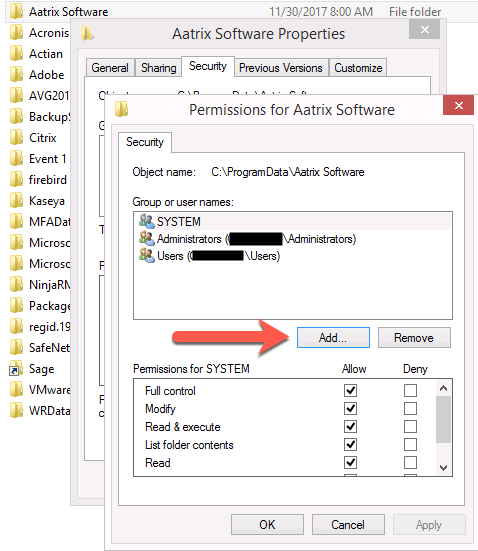The height and width of the screenshot is (551, 478).
Task: Click the Sage shortcut folder icon
Action: tap(16, 369)
